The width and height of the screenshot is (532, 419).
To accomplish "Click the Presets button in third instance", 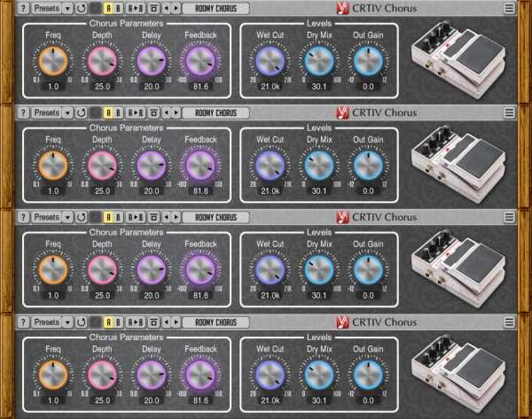I will 47,217.
